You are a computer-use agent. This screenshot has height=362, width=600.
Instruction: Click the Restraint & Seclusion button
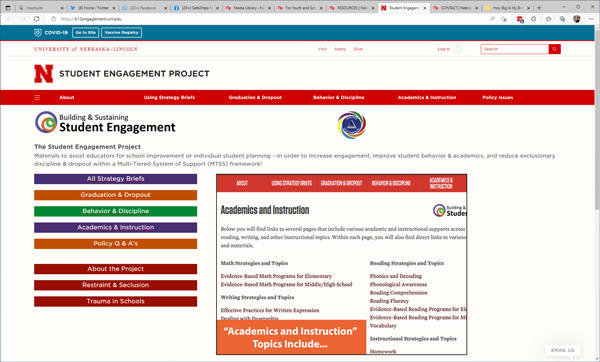116,285
